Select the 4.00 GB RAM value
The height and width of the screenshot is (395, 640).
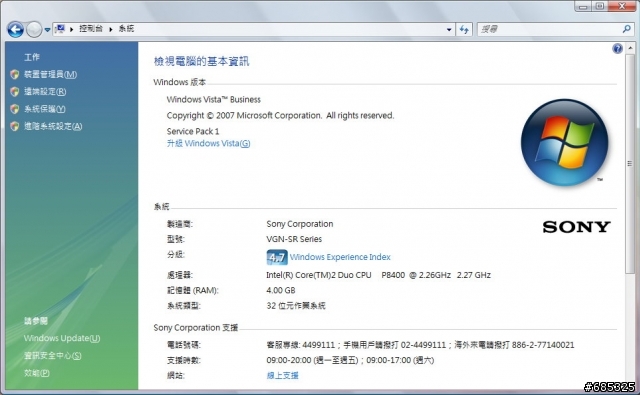click(281, 291)
